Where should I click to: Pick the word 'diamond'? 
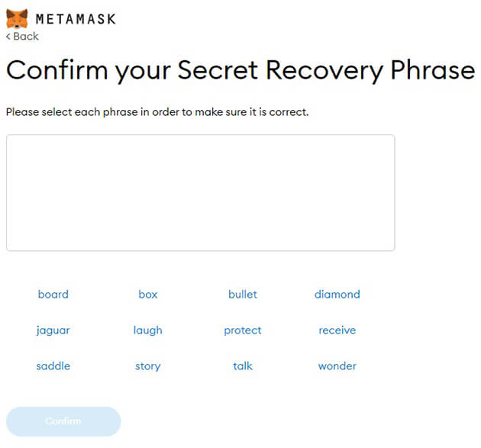tap(337, 294)
